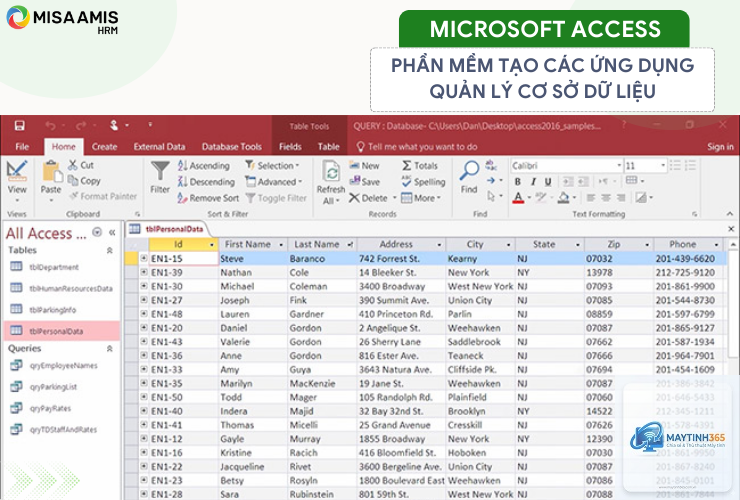740x500 pixels.
Task: Click the bullets list icon
Action: 675,166
